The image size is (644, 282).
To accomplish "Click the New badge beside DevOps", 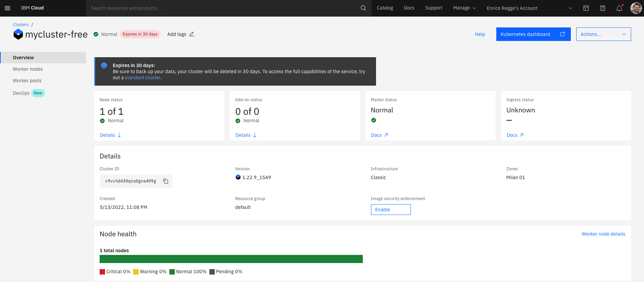I will (x=38, y=93).
